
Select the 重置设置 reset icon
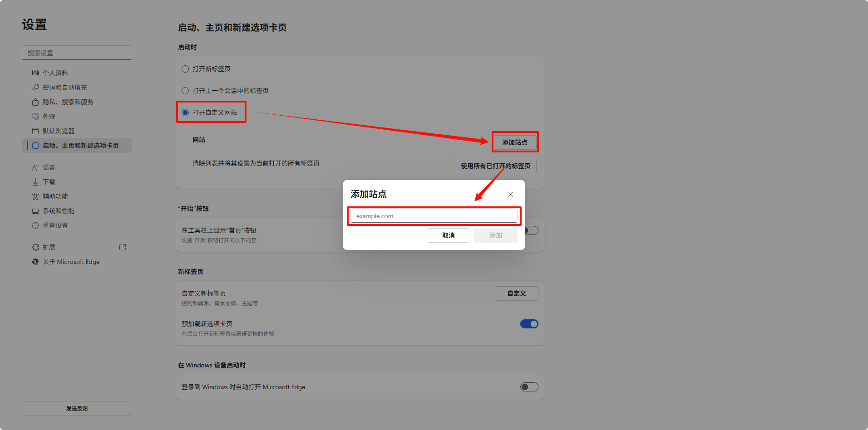click(x=35, y=225)
